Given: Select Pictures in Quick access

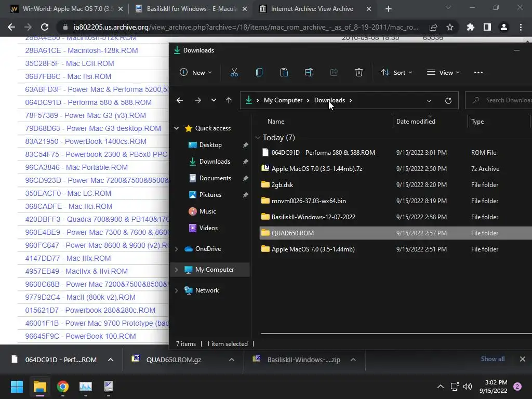Looking at the screenshot, I should (x=210, y=195).
